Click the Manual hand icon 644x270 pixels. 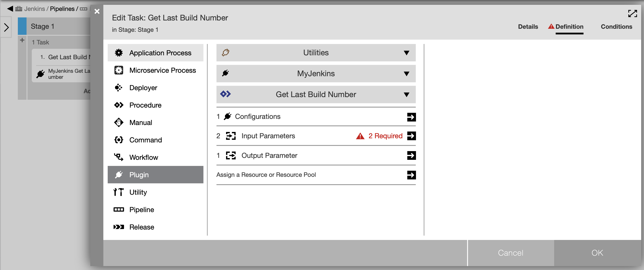[119, 123]
